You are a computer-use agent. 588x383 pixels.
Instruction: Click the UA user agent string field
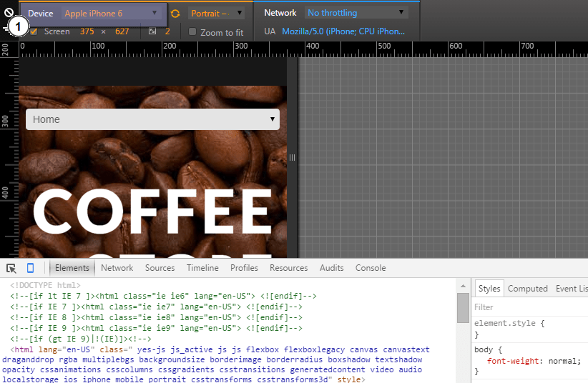343,31
